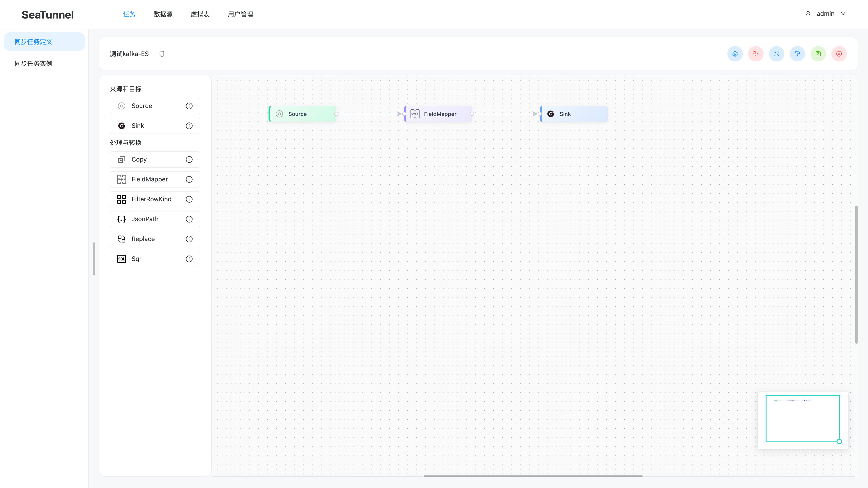Switch to the 数据源 tab
Viewport: 868px width, 488px height.
point(163,14)
